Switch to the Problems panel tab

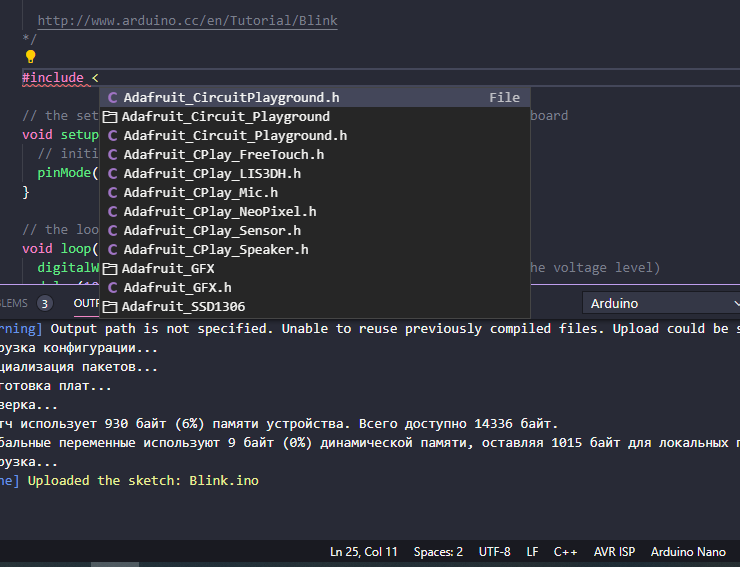[14, 303]
